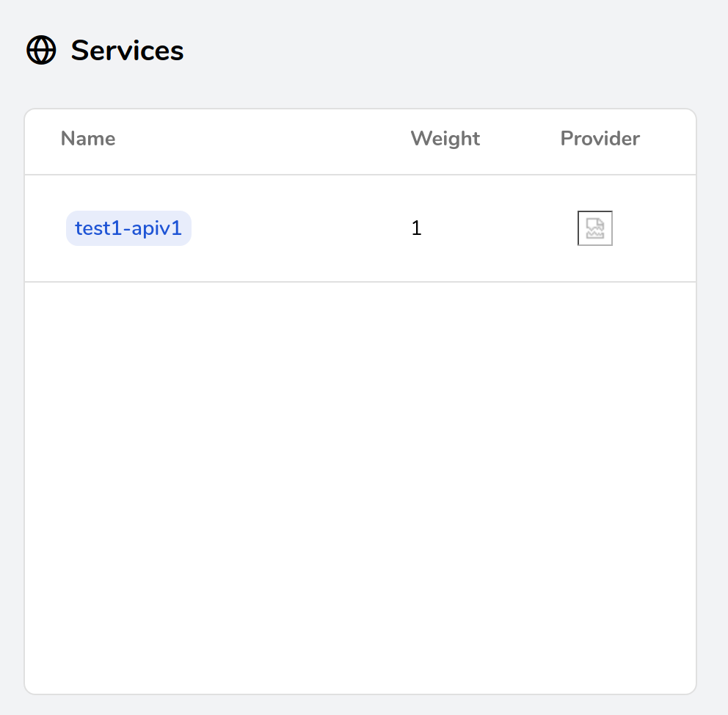This screenshot has height=715, width=728.
Task: Sort by the Name column header
Action: point(87,139)
